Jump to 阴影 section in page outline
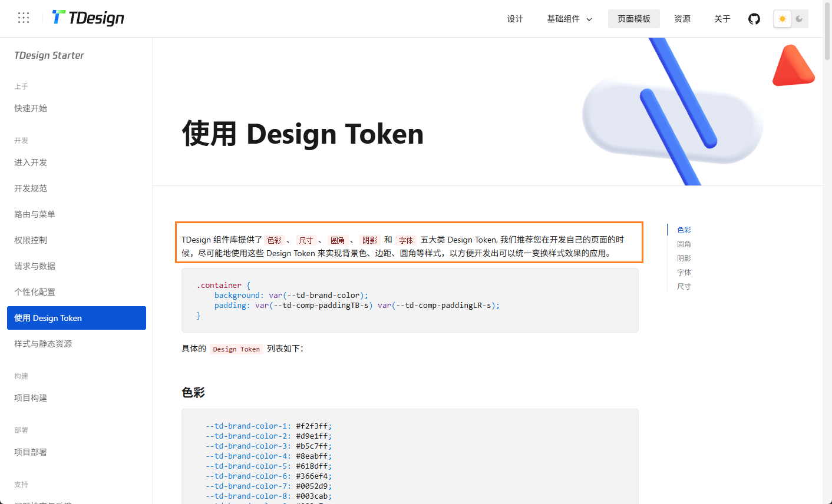Image resolution: width=832 pixels, height=504 pixels. 684,258
